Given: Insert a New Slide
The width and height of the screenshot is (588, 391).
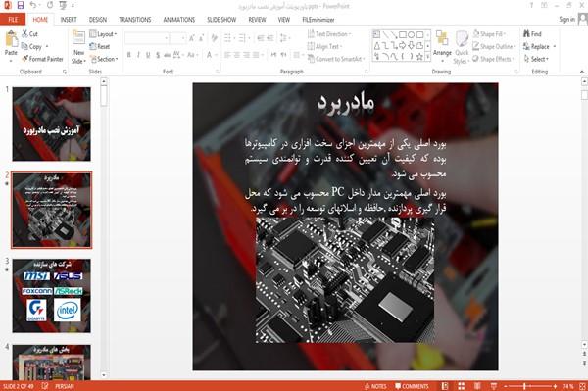Looking at the screenshot, I should pyautogui.click(x=78, y=46).
